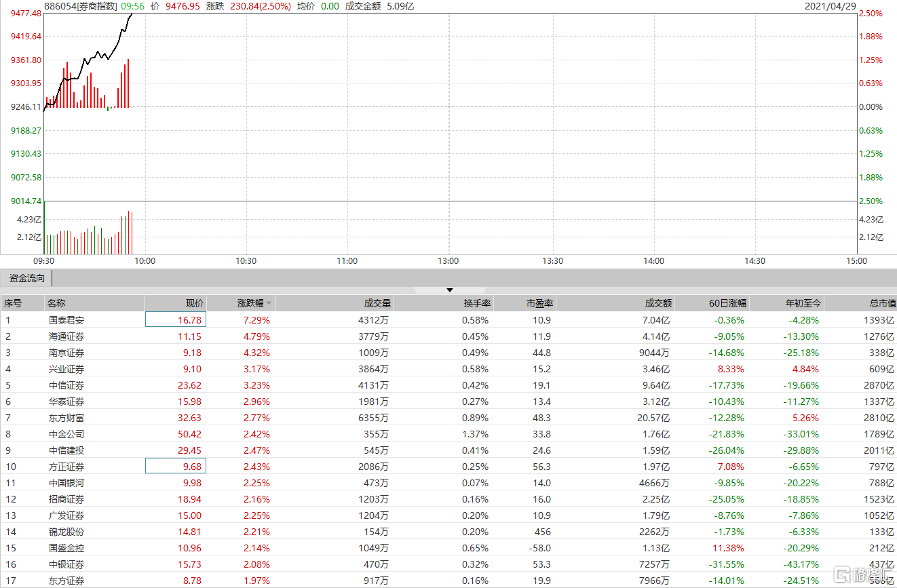Click 中银证券's -43.17% year-to-date value
The width and height of the screenshot is (897, 588).
tap(801, 564)
